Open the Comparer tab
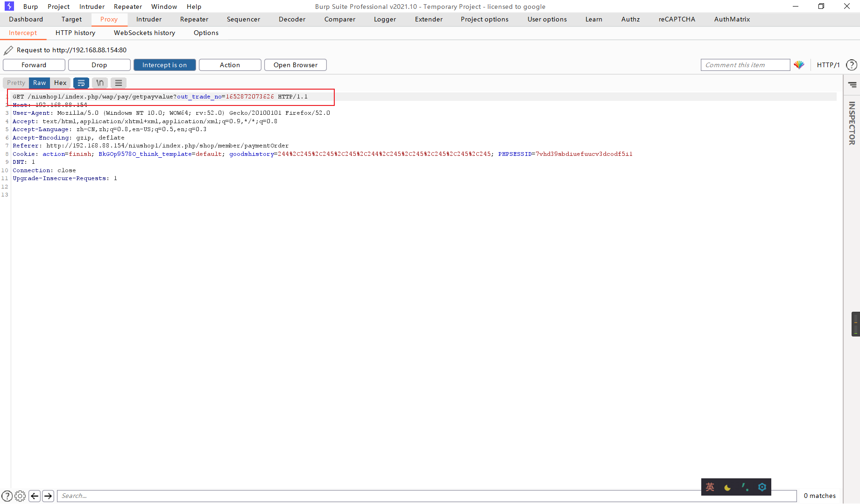This screenshot has width=860, height=504. point(340,19)
